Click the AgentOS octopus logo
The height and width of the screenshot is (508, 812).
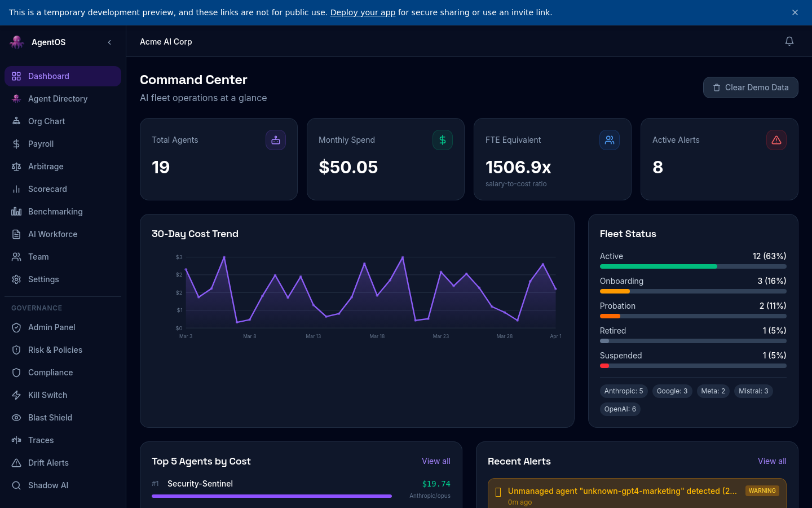coord(17,42)
